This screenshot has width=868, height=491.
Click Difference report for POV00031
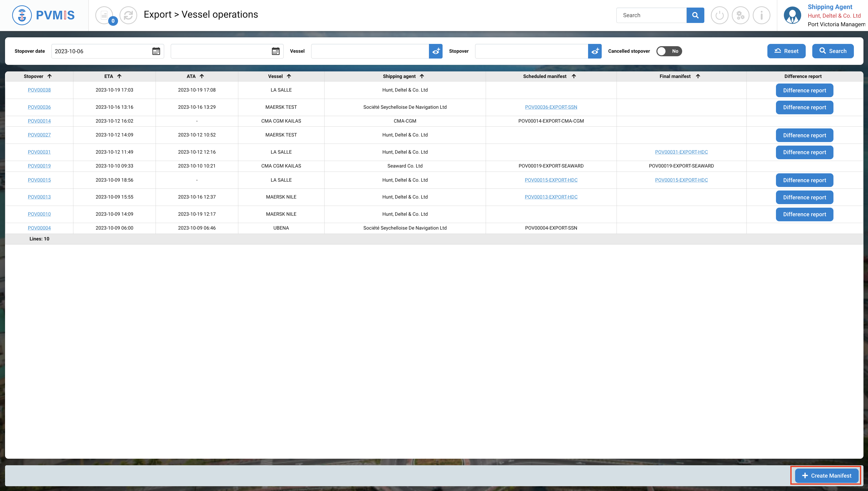point(804,152)
